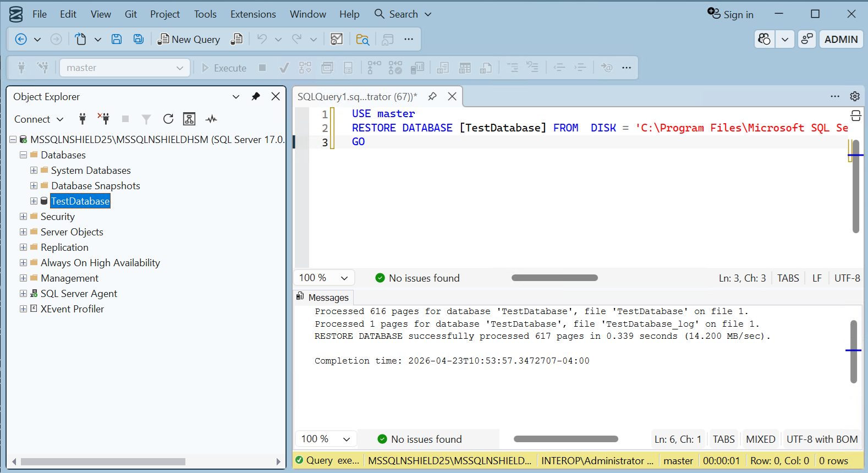
Task: Open the Project menu
Action: tap(165, 14)
